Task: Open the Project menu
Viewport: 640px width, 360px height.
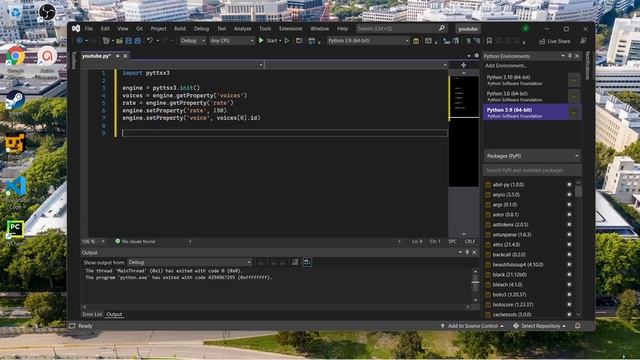Action: point(158,29)
